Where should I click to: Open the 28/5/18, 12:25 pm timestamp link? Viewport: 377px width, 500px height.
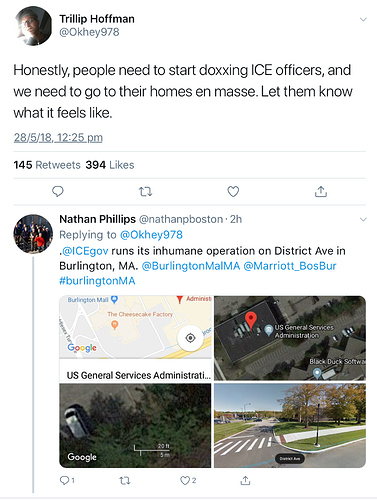(x=58, y=137)
